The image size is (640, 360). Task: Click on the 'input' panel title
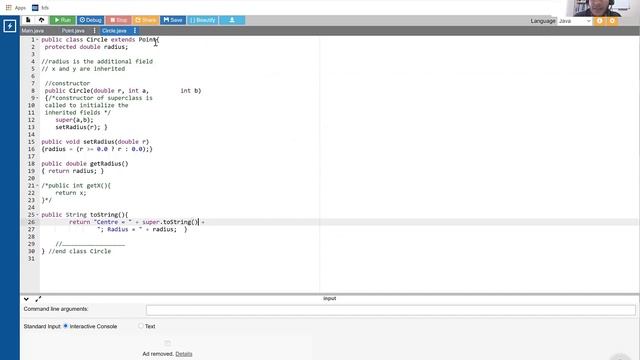pyautogui.click(x=329, y=298)
